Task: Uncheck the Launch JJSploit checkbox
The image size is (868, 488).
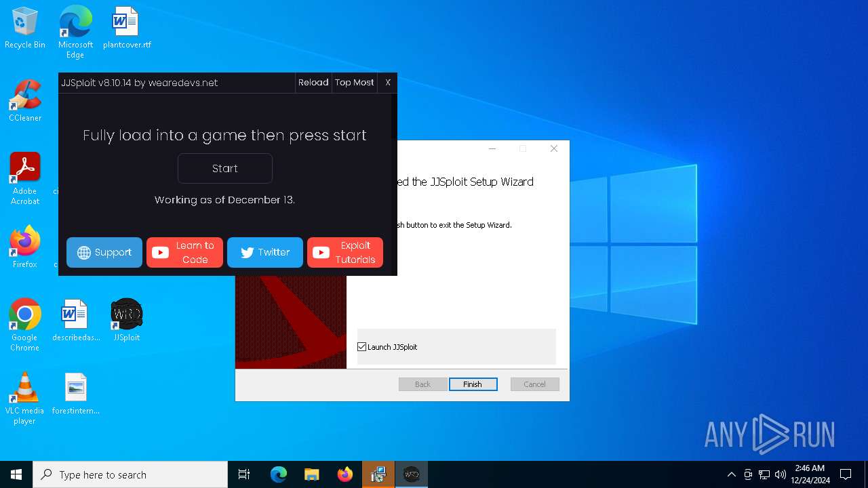Action: click(362, 347)
